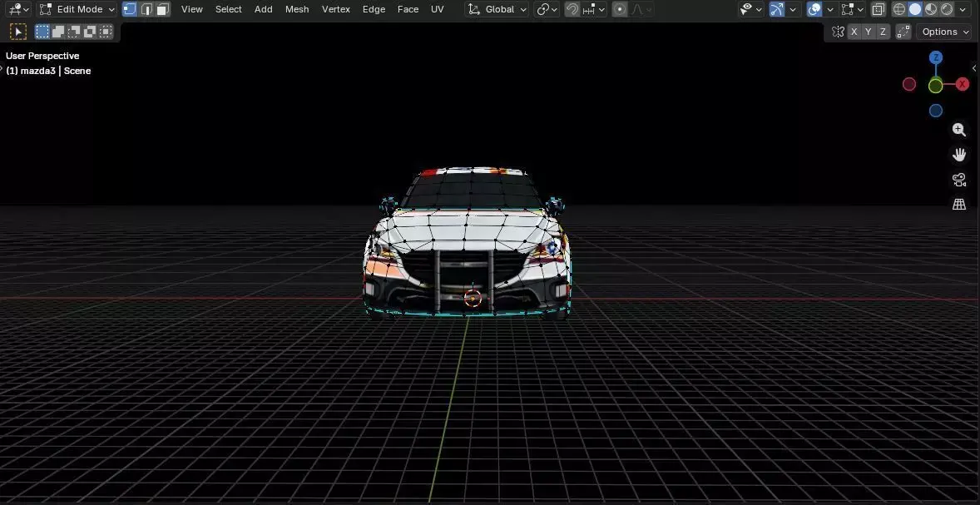Viewport: 980px width, 505px height.
Task: Click the zoom view magnifier icon
Action: tap(958, 130)
